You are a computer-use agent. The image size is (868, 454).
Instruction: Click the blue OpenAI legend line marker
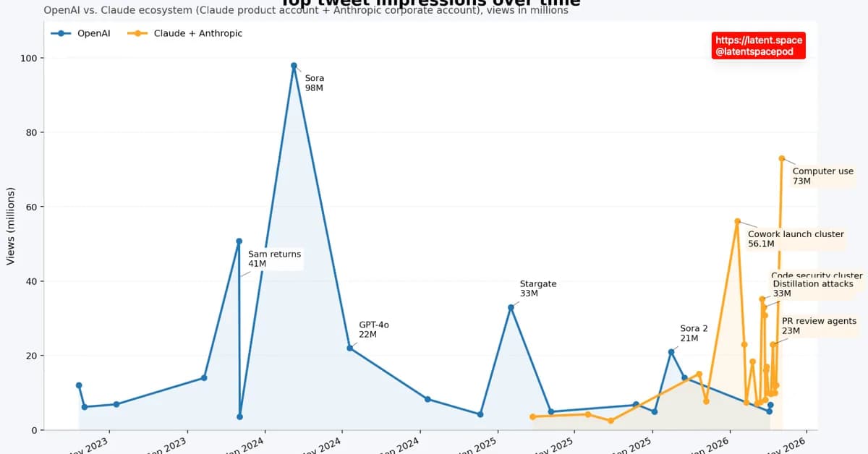click(61, 33)
